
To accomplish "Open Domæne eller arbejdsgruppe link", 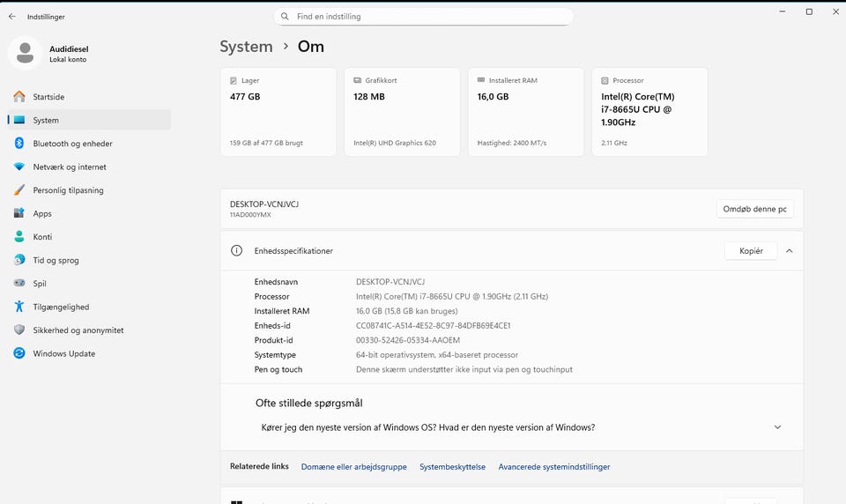I will (353, 467).
